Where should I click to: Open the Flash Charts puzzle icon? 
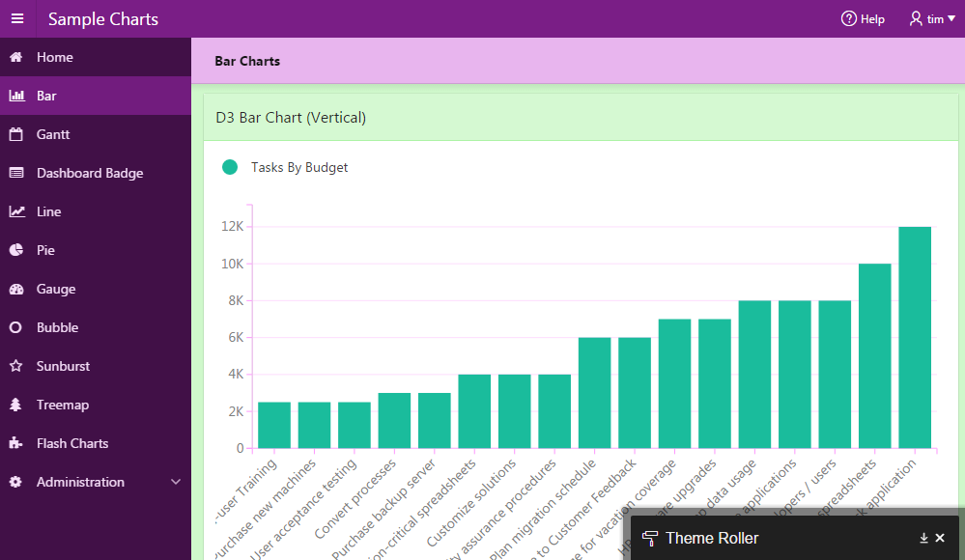[x=16, y=444]
